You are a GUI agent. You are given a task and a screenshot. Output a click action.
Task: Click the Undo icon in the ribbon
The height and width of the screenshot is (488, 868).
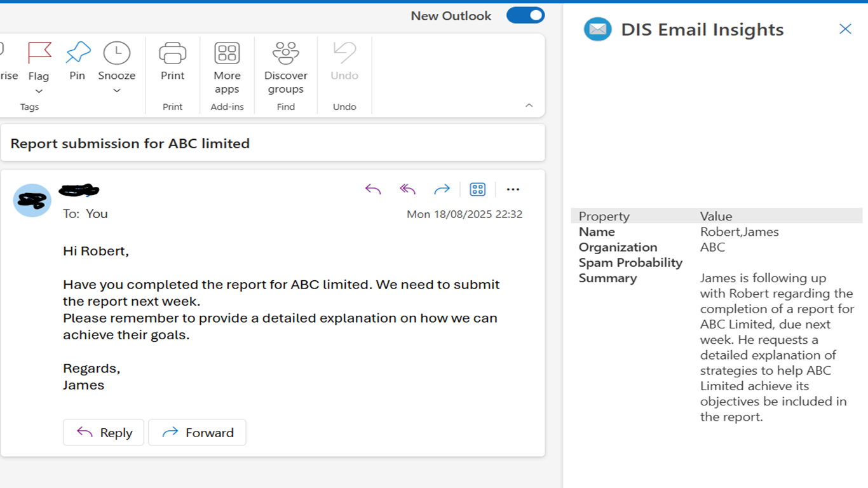click(x=344, y=53)
